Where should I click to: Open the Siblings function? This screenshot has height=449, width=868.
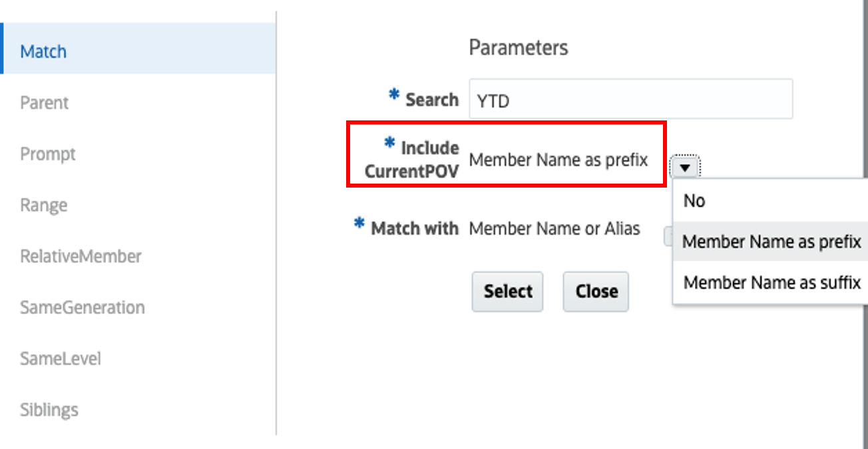pyautogui.click(x=49, y=409)
